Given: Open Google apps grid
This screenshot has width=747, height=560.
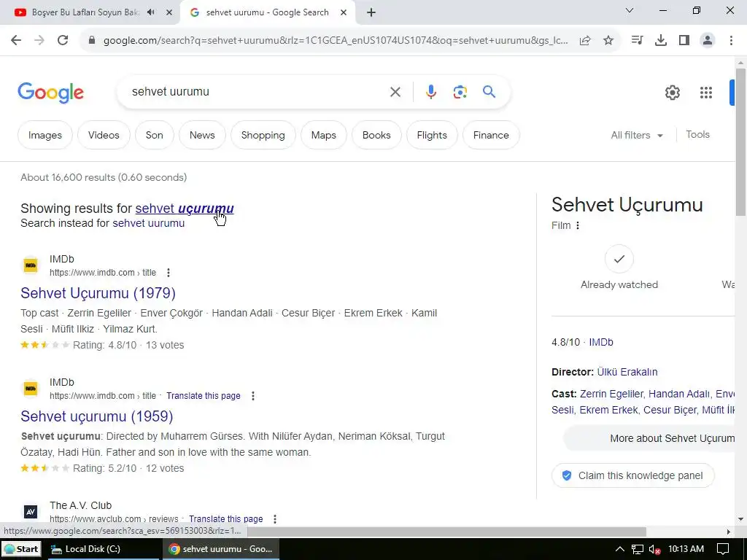Looking at the screenshot, I should coord(706,93).
